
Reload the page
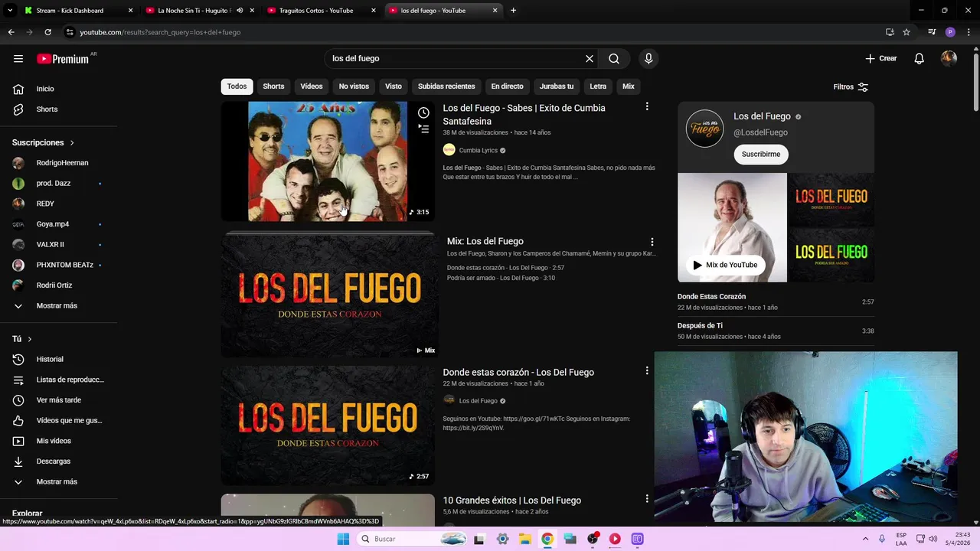[x=47, y=32]
